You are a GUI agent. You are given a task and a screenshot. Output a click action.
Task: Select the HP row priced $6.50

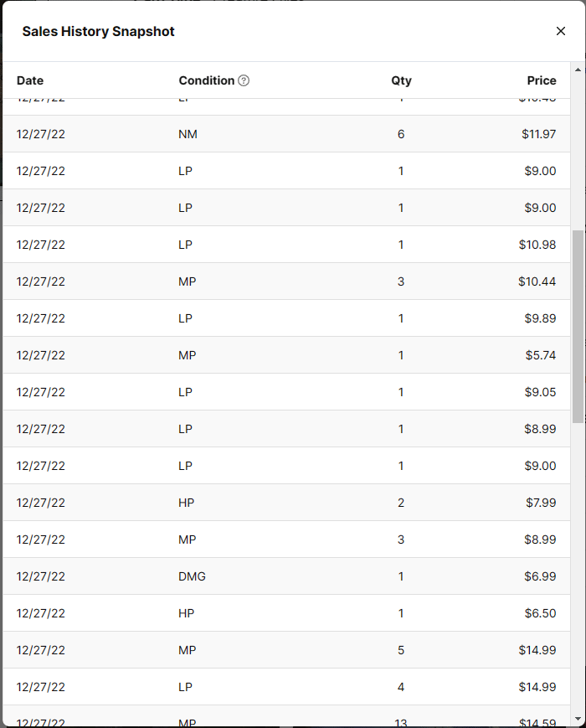285,613
